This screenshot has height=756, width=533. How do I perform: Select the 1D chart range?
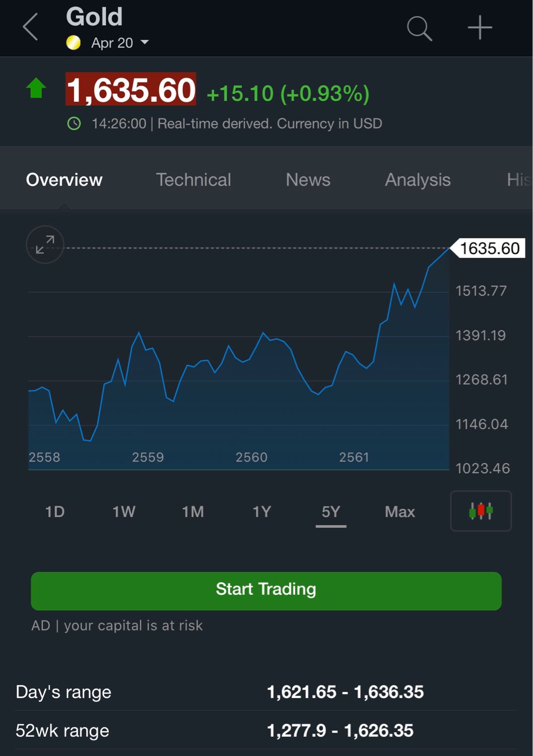coord(55,512)
